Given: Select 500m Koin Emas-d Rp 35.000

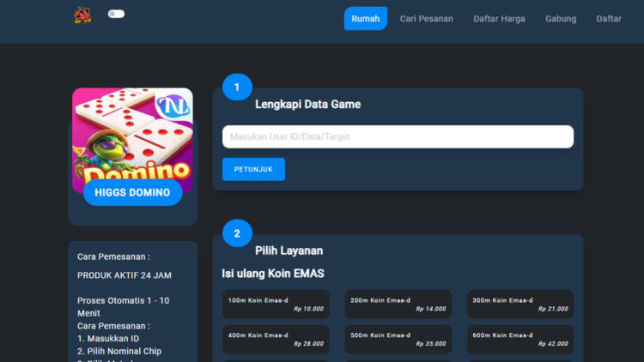Looking at the screenshot, I should (398, 339).
